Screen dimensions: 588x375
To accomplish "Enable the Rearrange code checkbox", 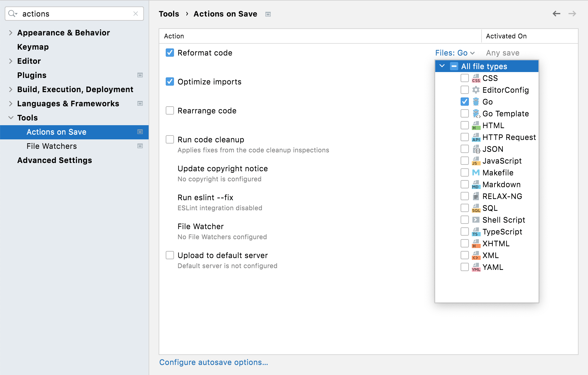I will [x=170, y=111].
